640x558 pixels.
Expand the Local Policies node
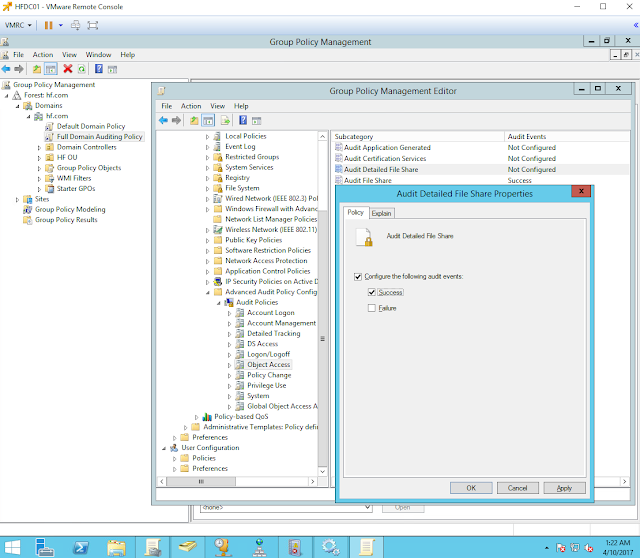(207, 137)
